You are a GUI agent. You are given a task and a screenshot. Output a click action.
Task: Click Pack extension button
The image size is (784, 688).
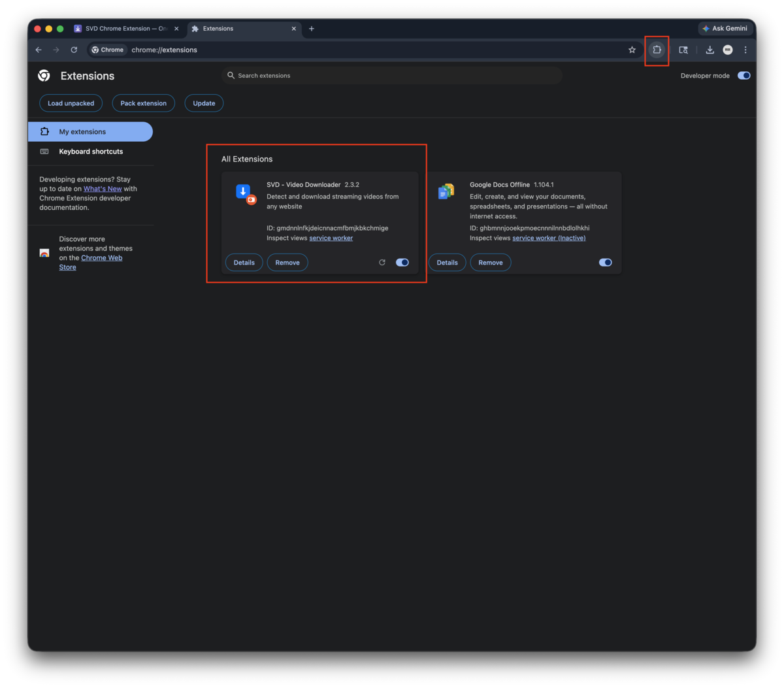[144, 103]
